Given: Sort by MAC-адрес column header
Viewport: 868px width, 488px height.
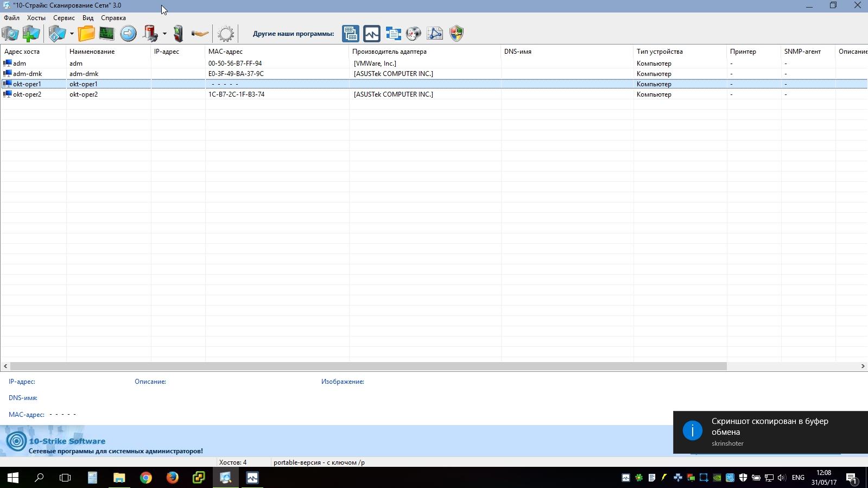Looking at the screenshot, I should (277, 52).
